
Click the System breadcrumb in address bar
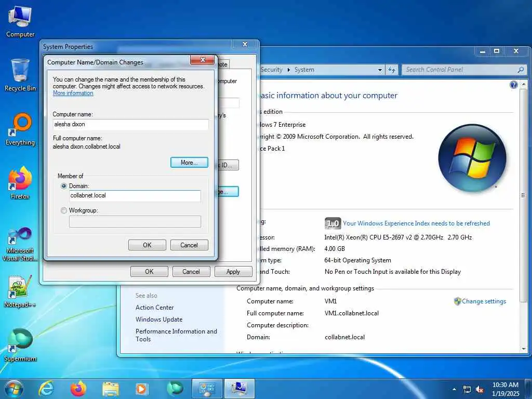coord(304,70)
